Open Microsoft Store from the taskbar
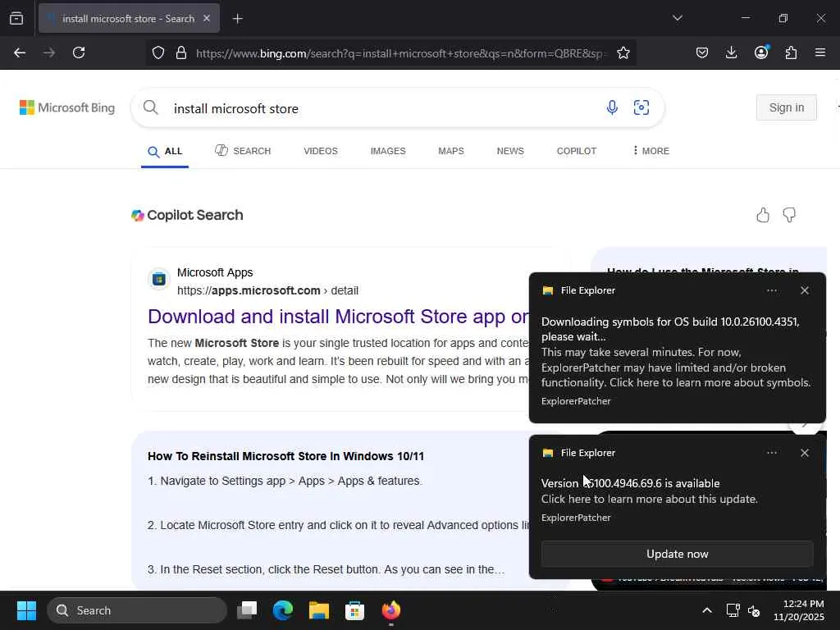The width and height of the screenshot is (840, 630). pyautogui.click(x=354, y=610)
